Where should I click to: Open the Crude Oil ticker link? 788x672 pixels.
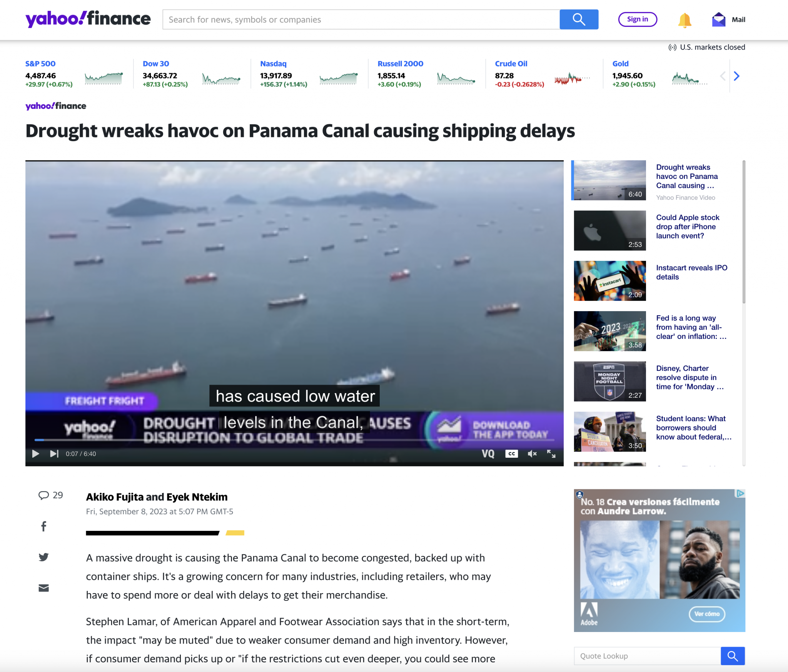pos(511,63)
